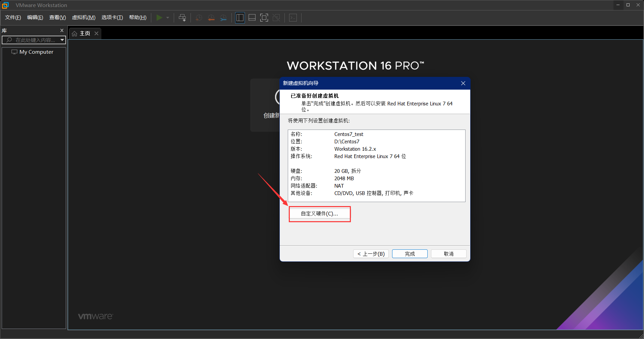
Task: Click the version value Workstation 16.2.x
Action: (355, 149)
